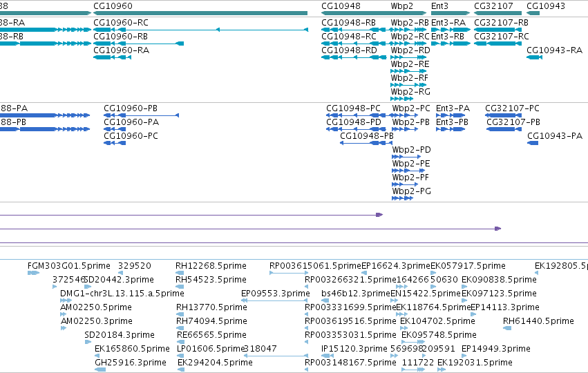Select the CG32107 gene label
Viewport: 588px width, 373px height.
tap(493, 6)
